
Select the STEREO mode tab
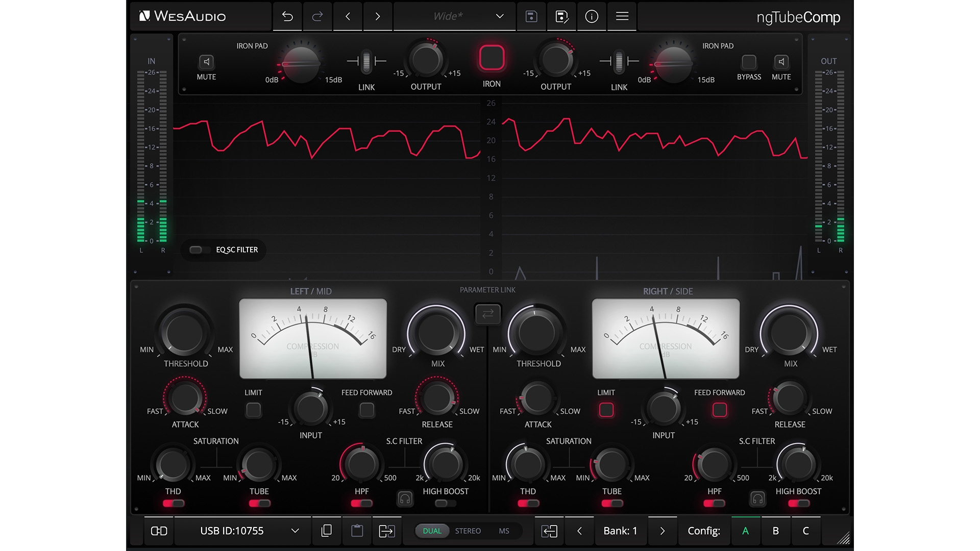468,531
